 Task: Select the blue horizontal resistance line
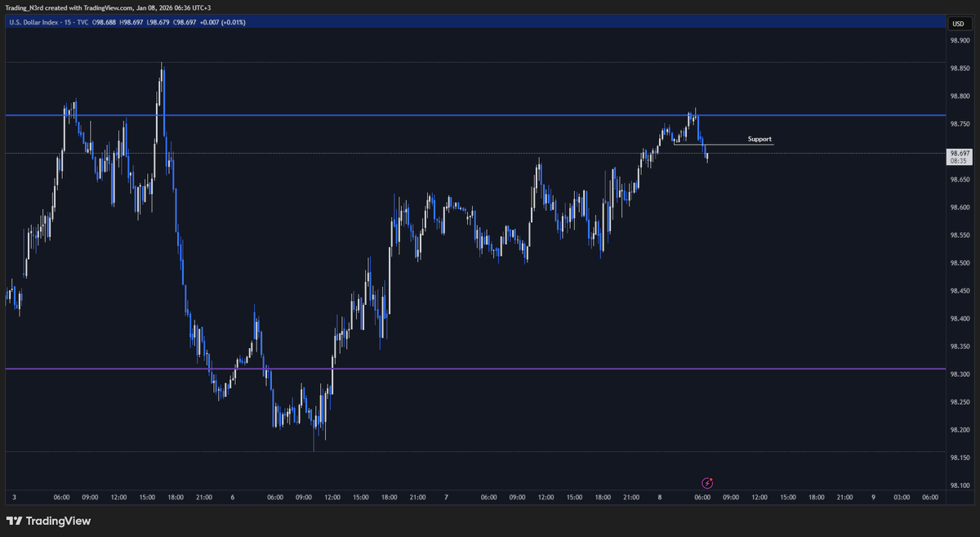(474, 115)
